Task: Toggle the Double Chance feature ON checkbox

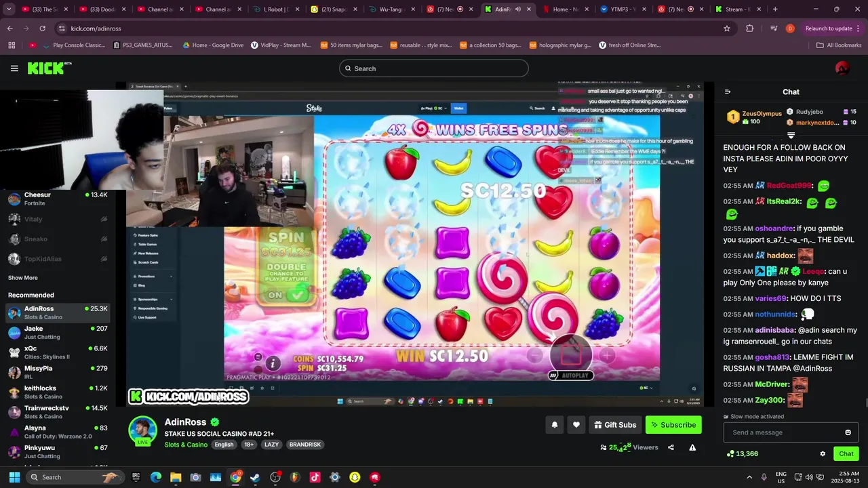Action: click(296, 295)
